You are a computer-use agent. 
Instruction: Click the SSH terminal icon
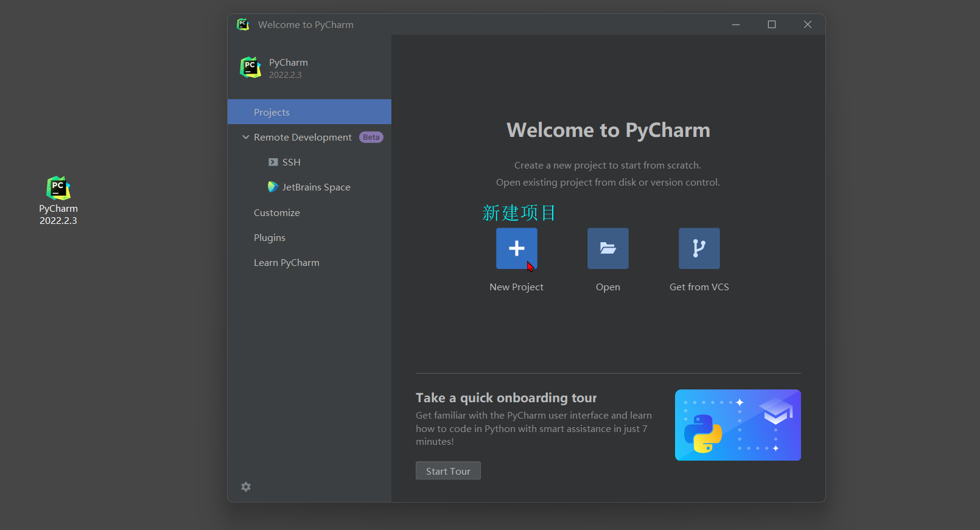coord(273,162)
